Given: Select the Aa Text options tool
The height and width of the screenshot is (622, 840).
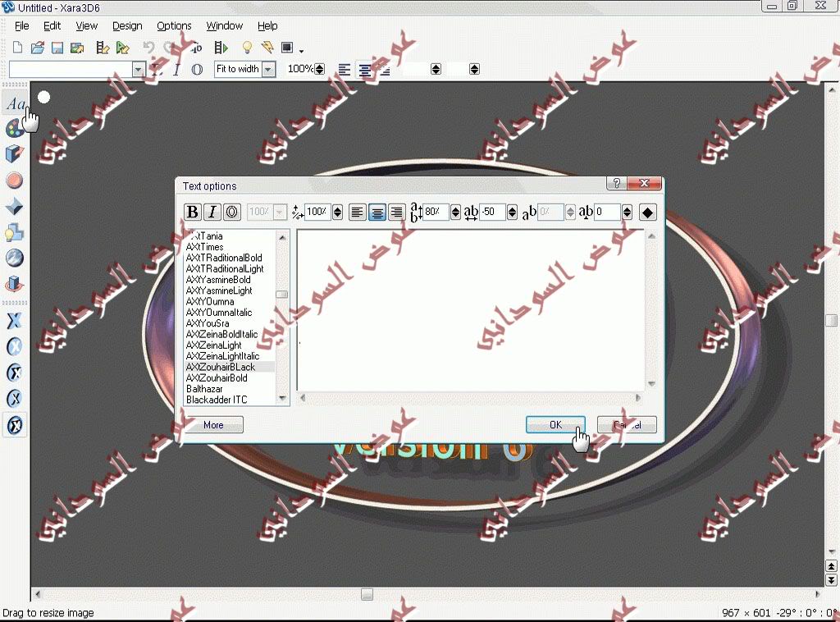Looking at the screenshot, I should tap(16, 103).
